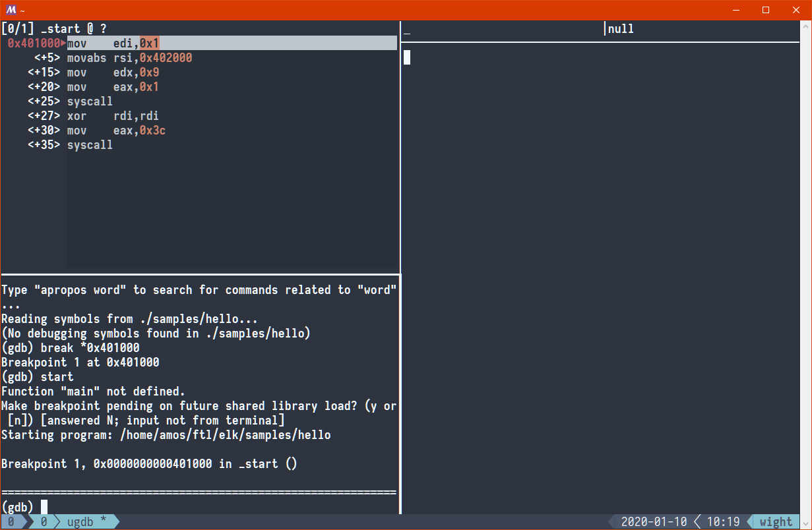Maximize the terminal window
Image resolution: width=812 pixels, height=530 pixels.
coord(766,10)
